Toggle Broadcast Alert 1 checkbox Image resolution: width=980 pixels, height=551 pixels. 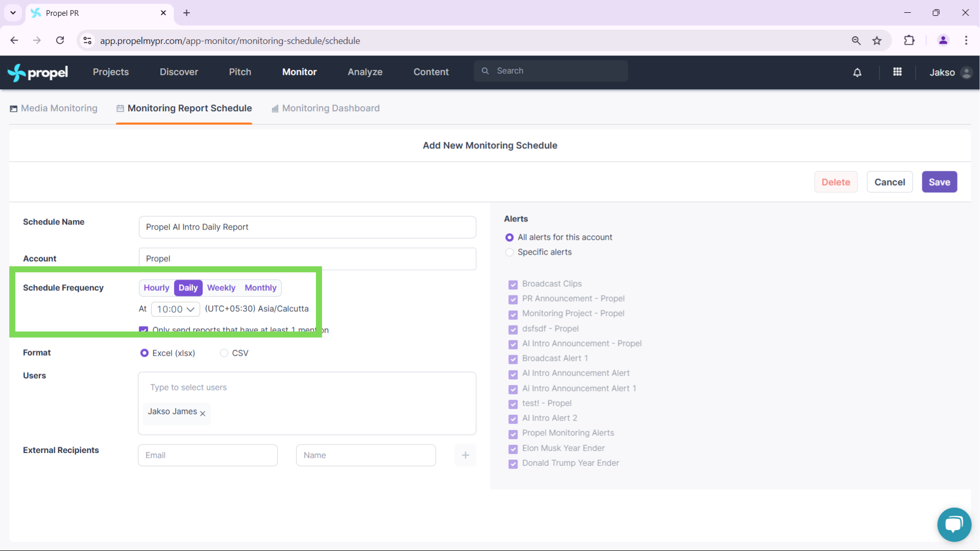coord(513,359)
